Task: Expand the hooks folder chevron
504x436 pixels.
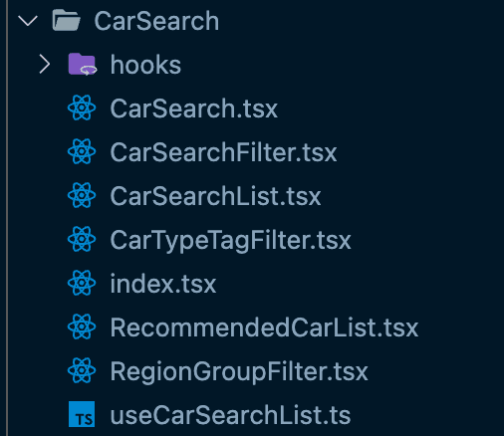Action: pos(45,65)
